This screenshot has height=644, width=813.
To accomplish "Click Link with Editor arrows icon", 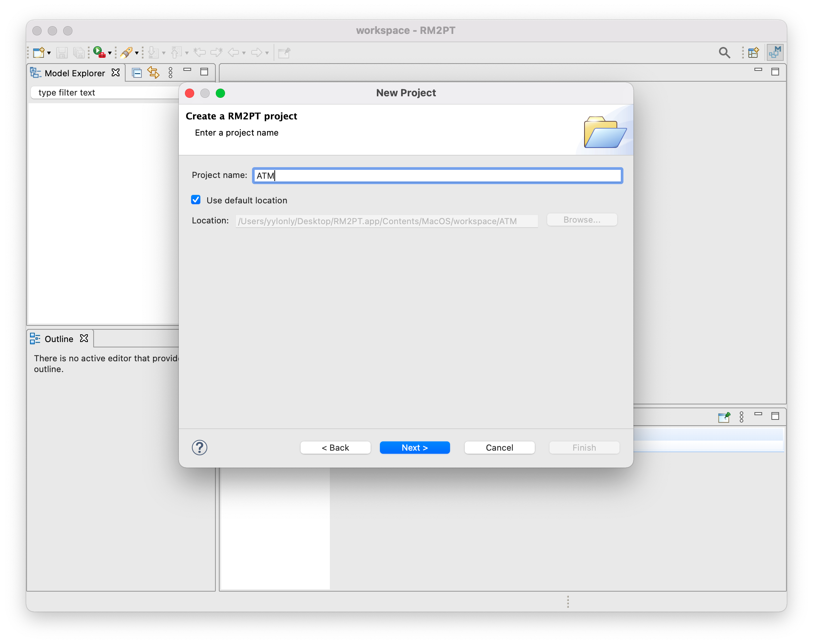I will (x=153, y=72).
